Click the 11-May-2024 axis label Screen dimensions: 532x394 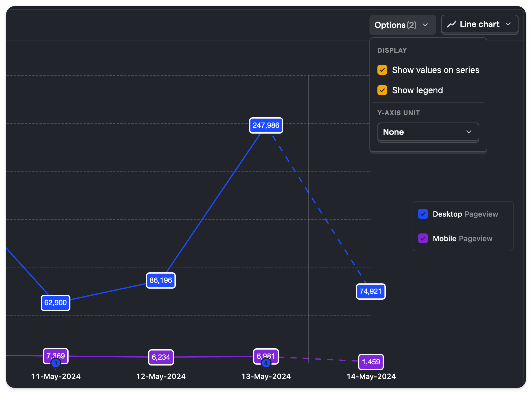coord(56,377)
